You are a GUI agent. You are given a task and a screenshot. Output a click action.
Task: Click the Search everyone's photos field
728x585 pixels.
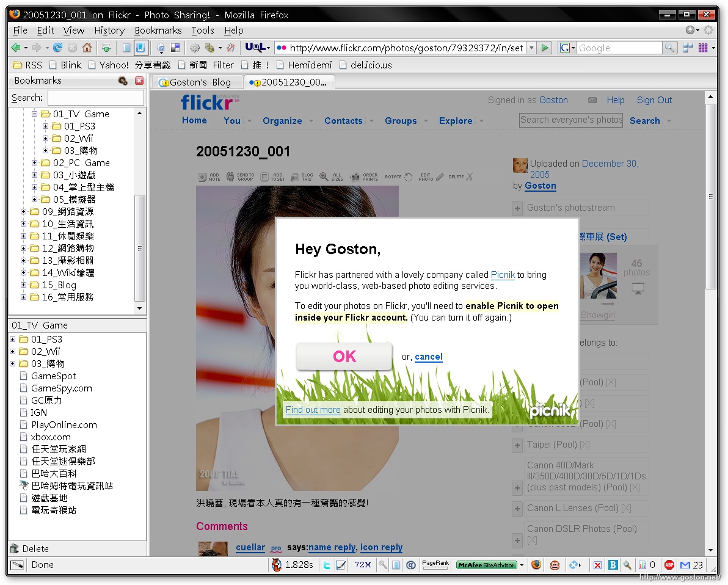[570, 120]
